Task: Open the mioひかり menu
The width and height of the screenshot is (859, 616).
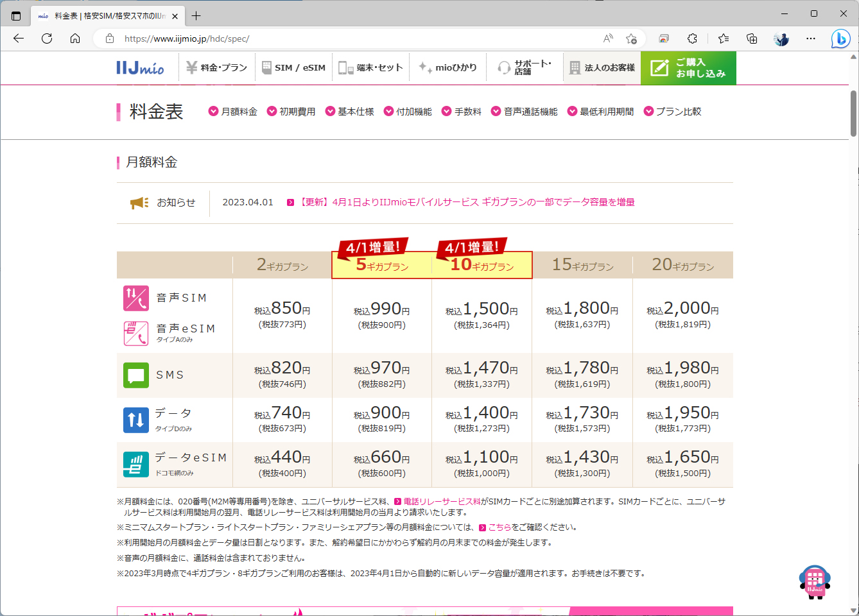Action: pyautogui.click(x=447, y=67)
